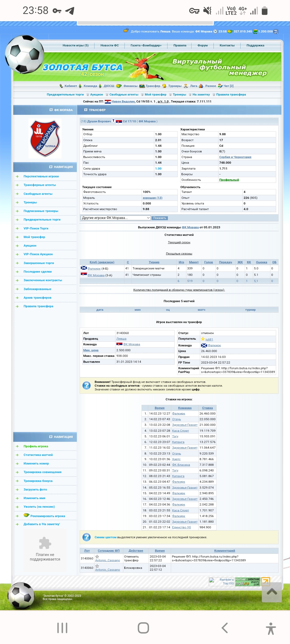This screenshot has width=290, height=644.
Task: Tap the Android home button
Action: 143,628
